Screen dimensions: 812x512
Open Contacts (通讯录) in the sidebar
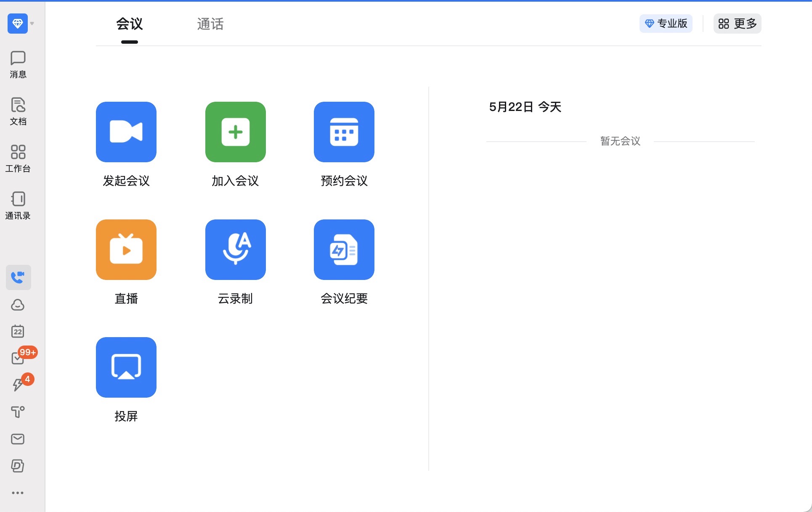[18, 206]
